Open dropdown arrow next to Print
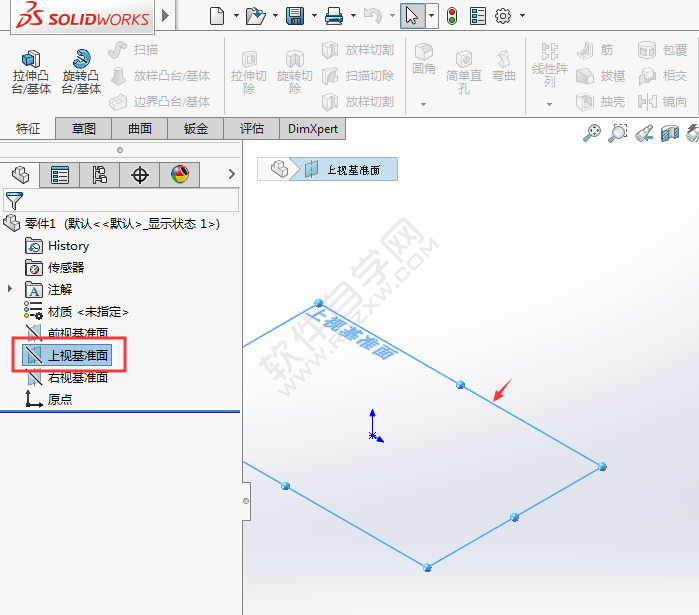This screenshot has width=699, height=615. click(353, 16)
